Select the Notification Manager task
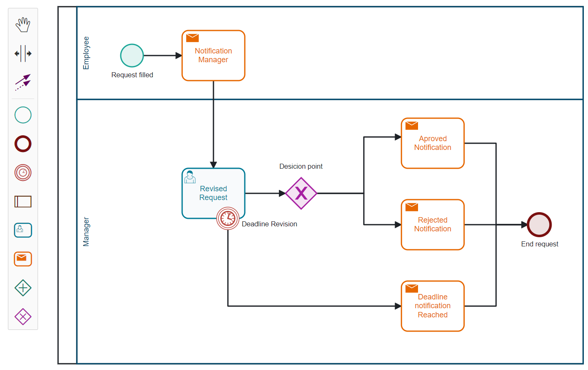Screen dimensions: 588x370 (x=213, y=56)
